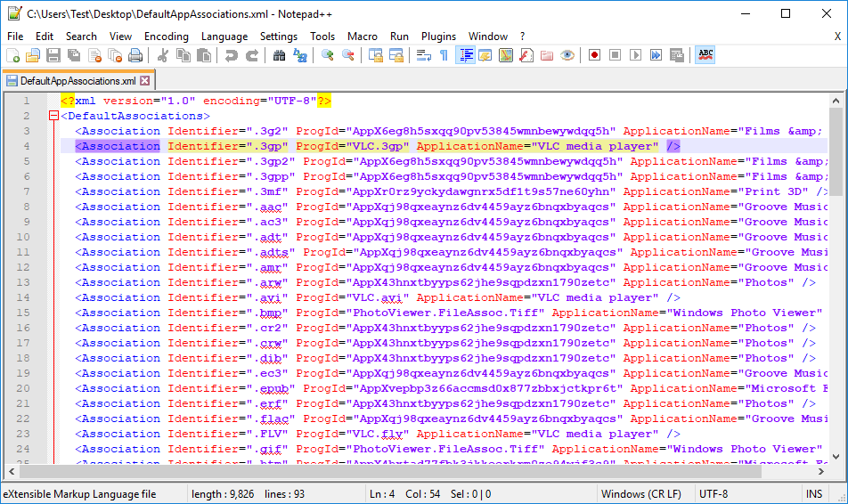
Task: Click the Zoom In magnifier icon
Action: [x=328, y=55]
